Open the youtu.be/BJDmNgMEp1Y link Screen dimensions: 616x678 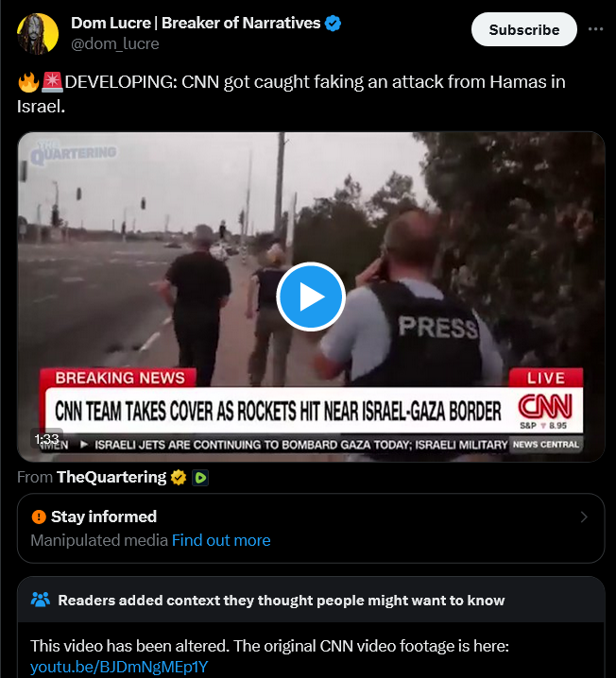[x=119, y=667]
